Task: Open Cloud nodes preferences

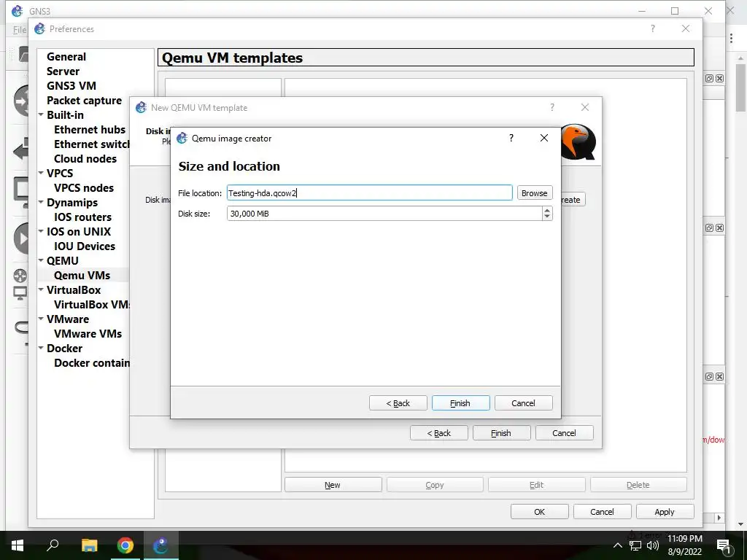Action: click(85, 158)
